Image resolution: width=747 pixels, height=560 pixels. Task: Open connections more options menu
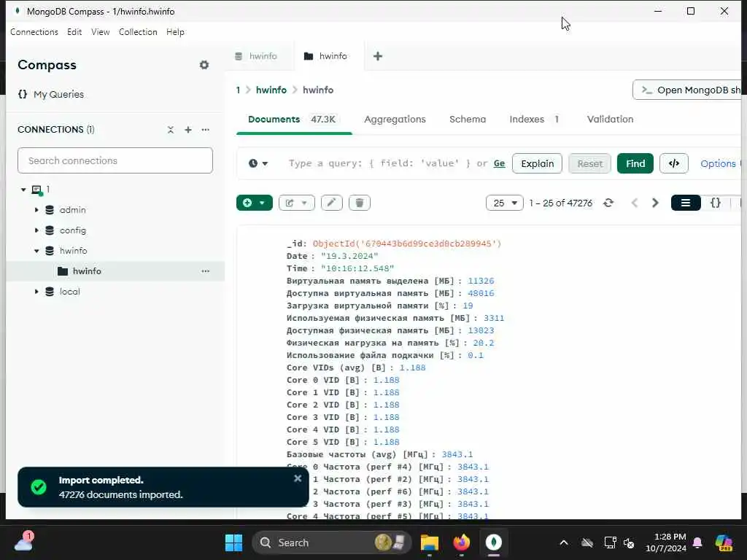coord(205,130)
